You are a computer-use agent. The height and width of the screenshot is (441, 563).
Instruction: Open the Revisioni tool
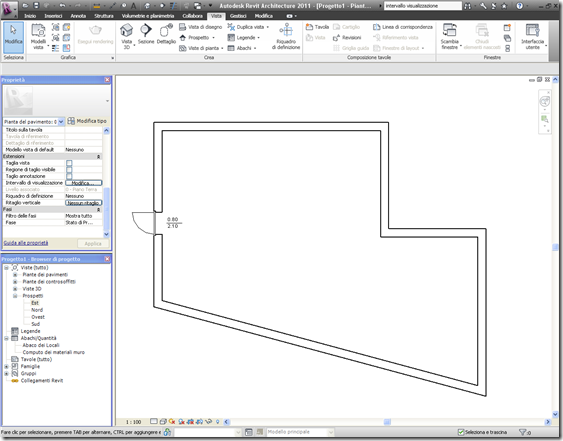(347, 37)
